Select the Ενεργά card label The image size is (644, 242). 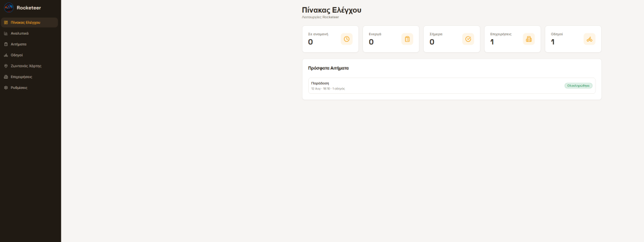click(375, 34)
